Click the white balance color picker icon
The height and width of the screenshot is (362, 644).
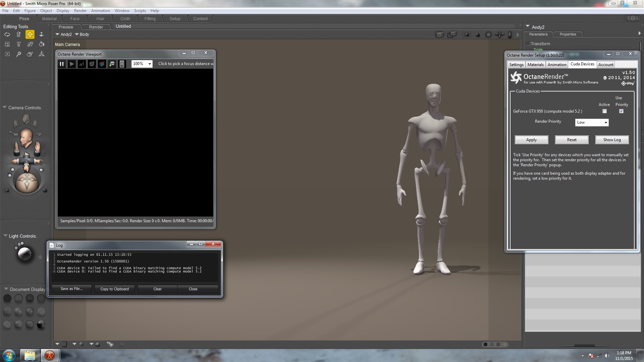tap(102, 64)
